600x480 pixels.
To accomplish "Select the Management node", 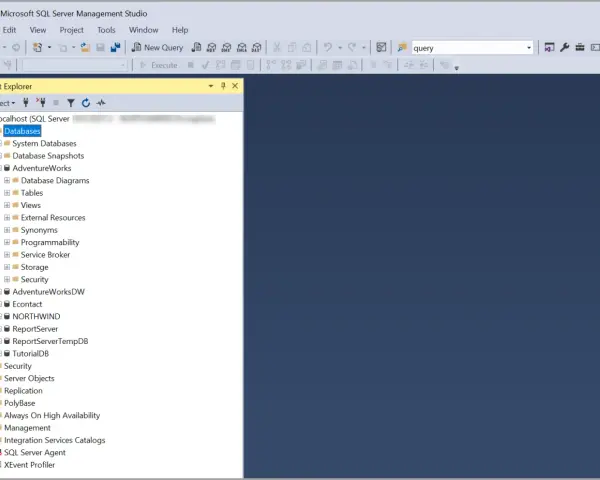I will pyautogui.click(x=27, y=428).
